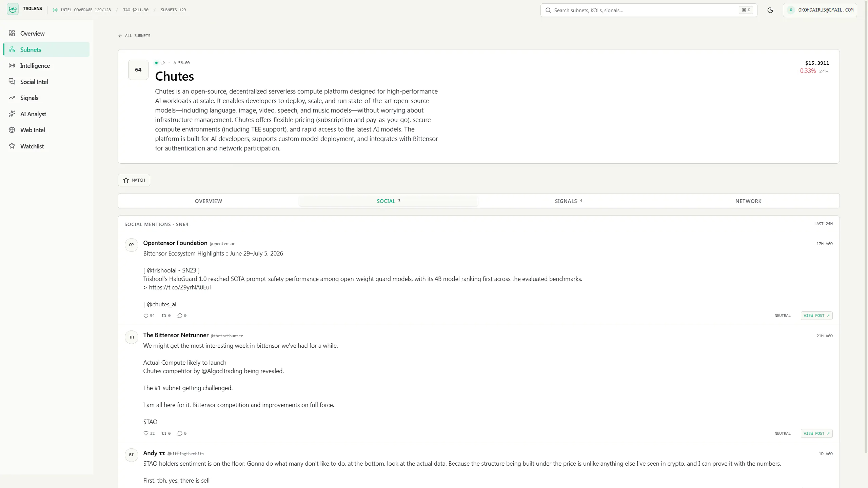Click the subnet number 64 badge

click(x=138, y=70)
